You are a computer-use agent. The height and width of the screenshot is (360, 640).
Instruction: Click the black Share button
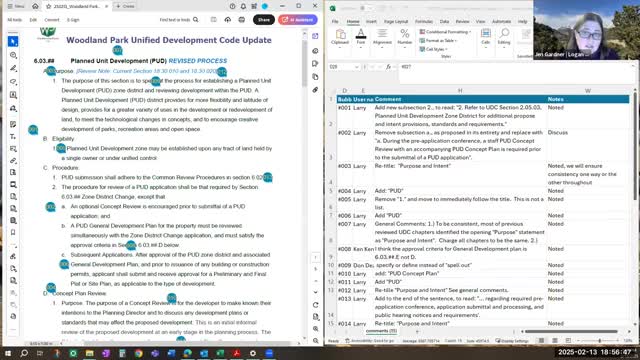[x=264, y=20]
